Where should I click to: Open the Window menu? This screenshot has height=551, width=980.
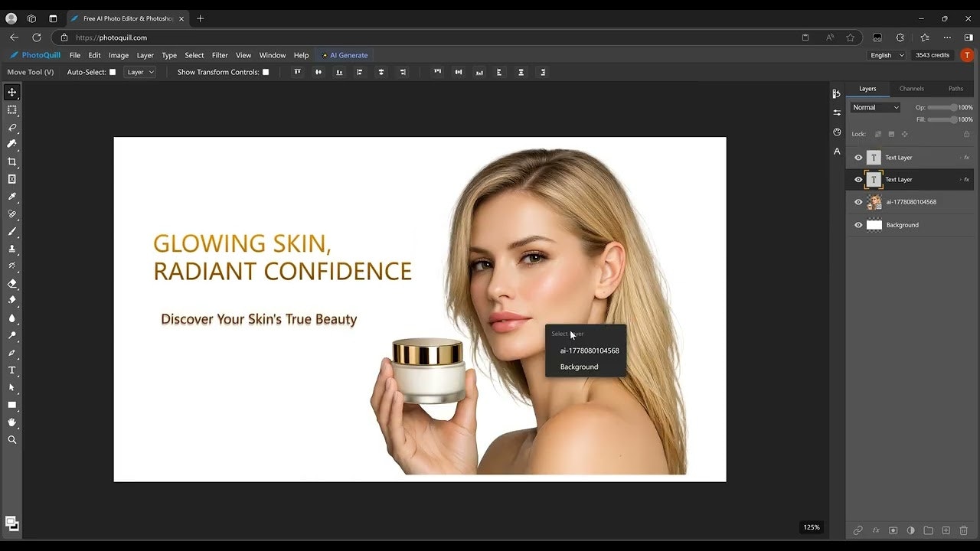pyautogui.click(x=273, y=55)
